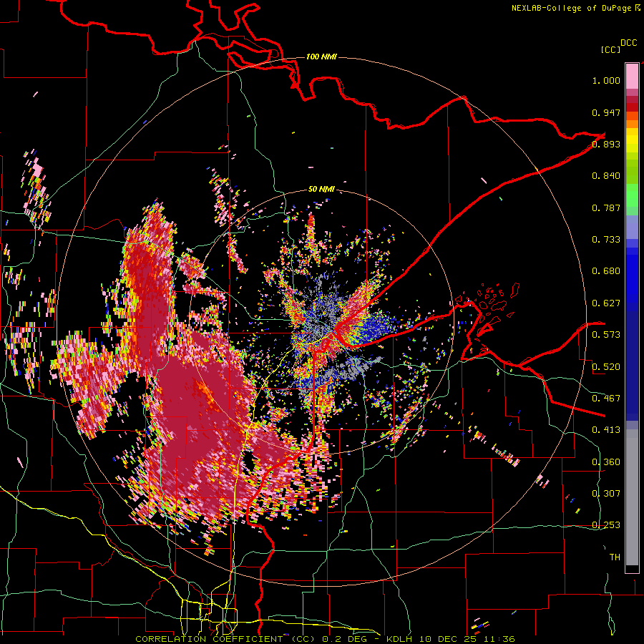Click the 0.947 scale value
This screenshot has width=644, height=644.
[x=606, y=112]
